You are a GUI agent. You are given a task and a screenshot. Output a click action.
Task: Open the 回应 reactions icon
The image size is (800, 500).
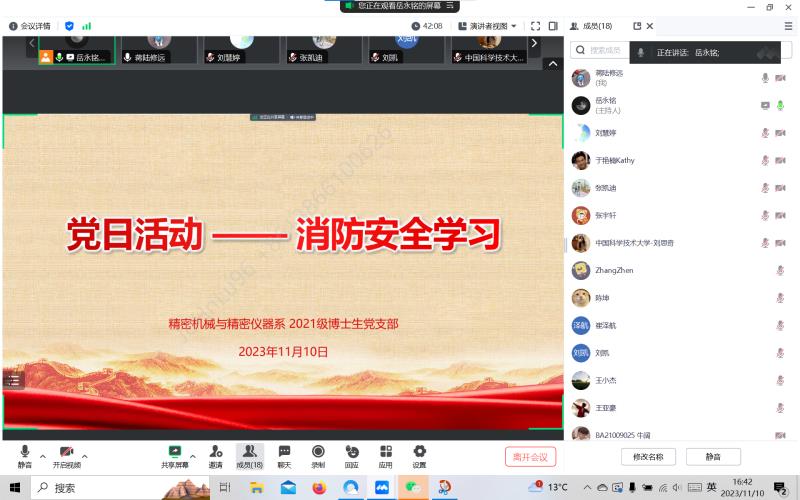[x=351, y=452]
